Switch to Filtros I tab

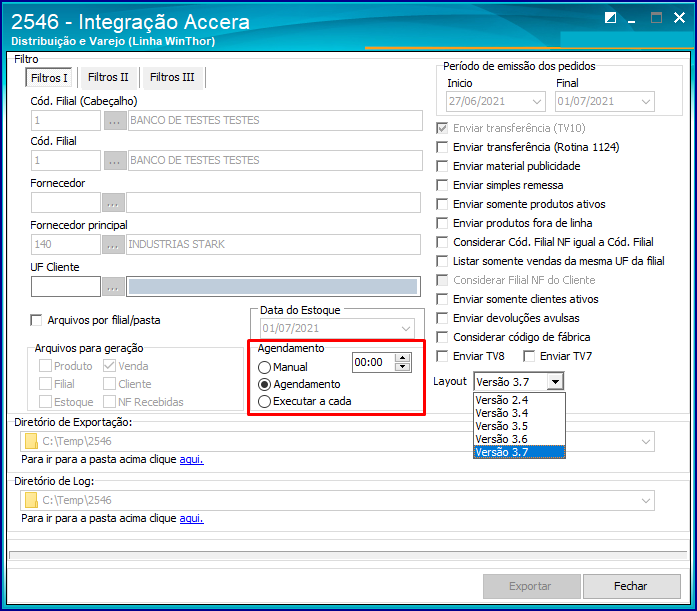click(x=50, y=78)
